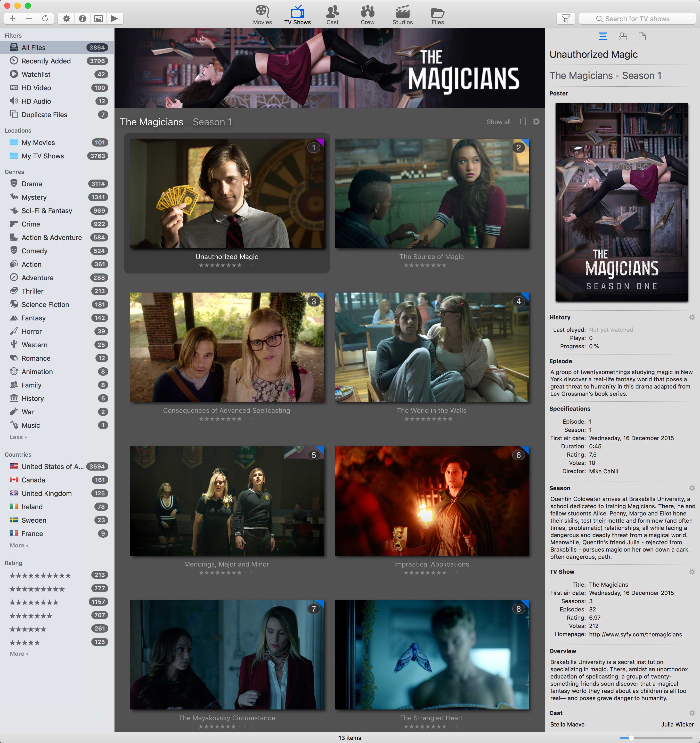Filter by United States of America

[x=57, y=466]
